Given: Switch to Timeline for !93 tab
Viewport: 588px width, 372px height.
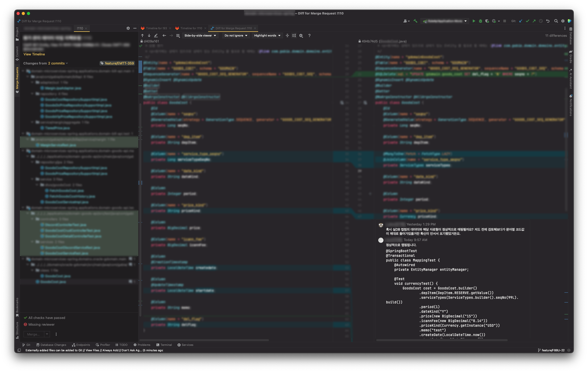Looking at the screenshot, I should [156, 28].
